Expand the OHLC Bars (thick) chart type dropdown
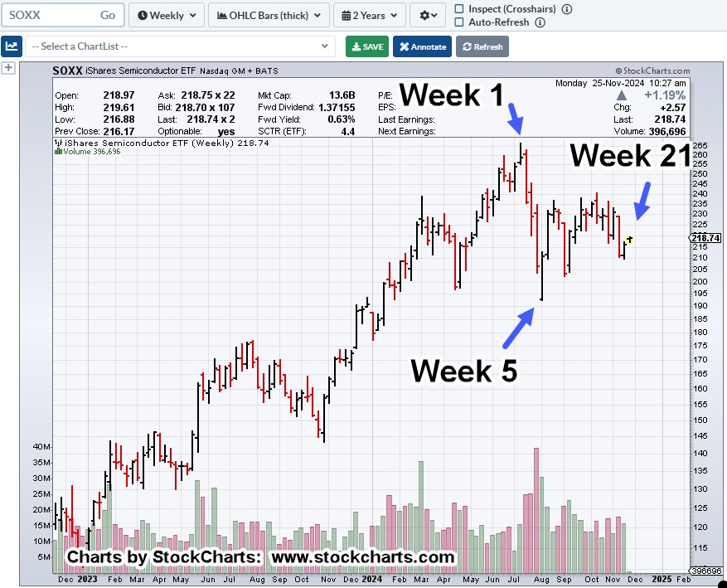The width and height of the screenshot is (727, 588). [267, 15]
